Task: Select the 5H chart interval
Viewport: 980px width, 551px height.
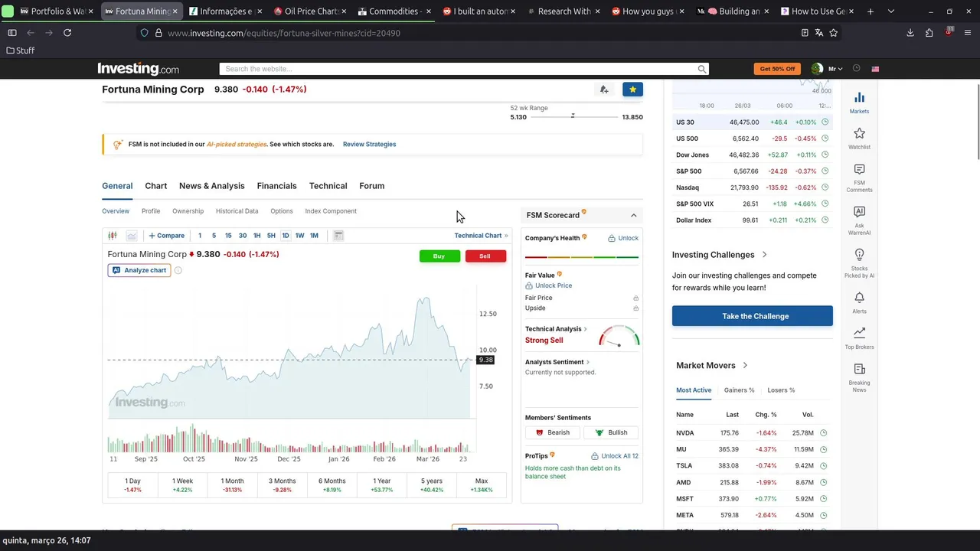Action: [x=271, y=236]
